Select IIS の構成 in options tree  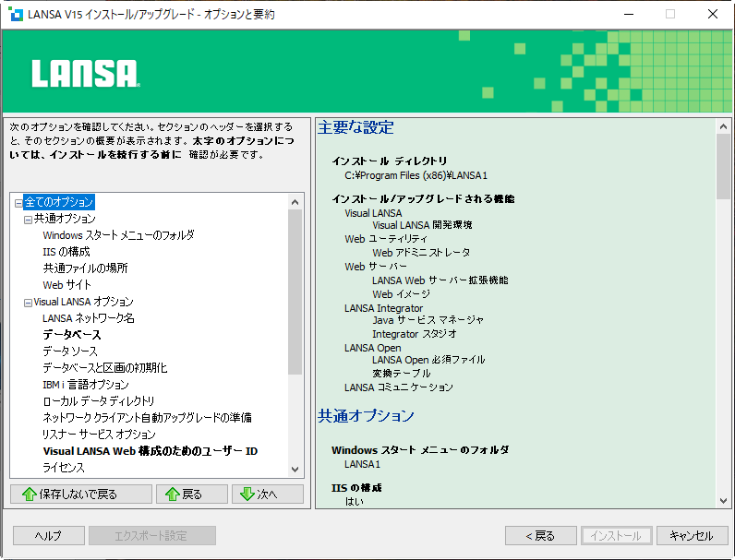coord(66,252)
